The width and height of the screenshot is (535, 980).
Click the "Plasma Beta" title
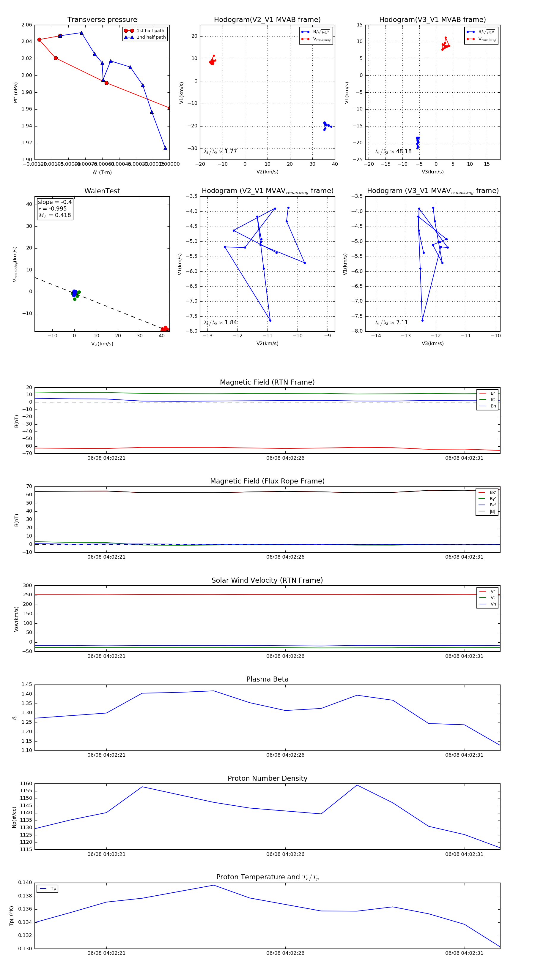point(267,679)
